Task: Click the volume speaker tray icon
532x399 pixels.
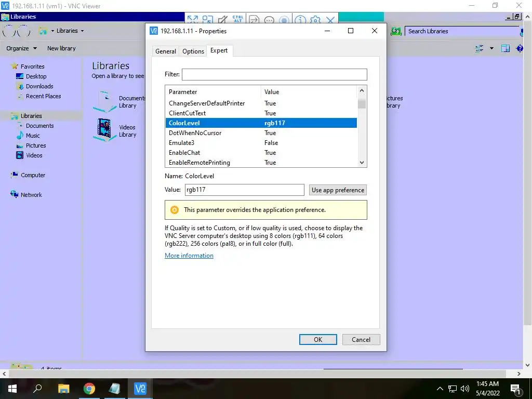Action: [x=465, y=389]
